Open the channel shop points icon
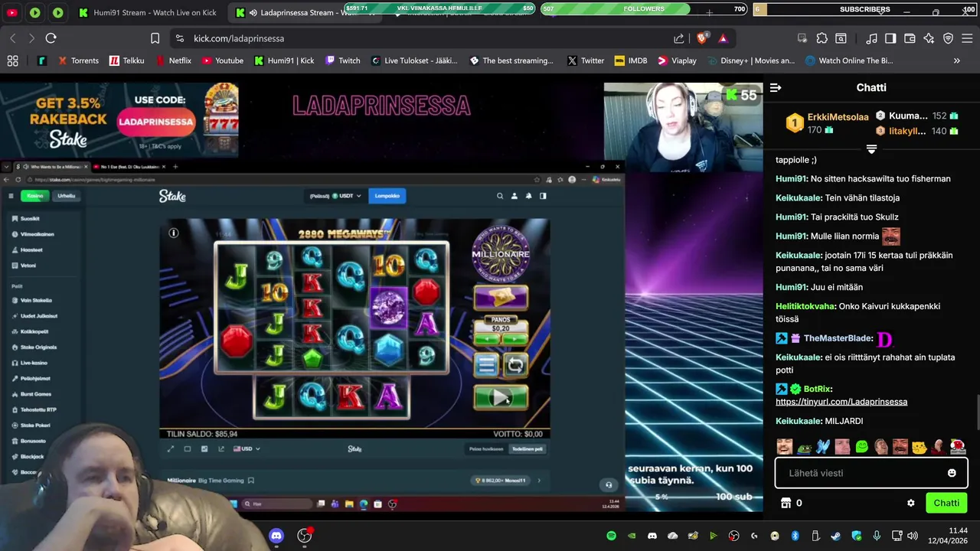The height and width of the screenshot is (551, 980). [x=786, y=503]
